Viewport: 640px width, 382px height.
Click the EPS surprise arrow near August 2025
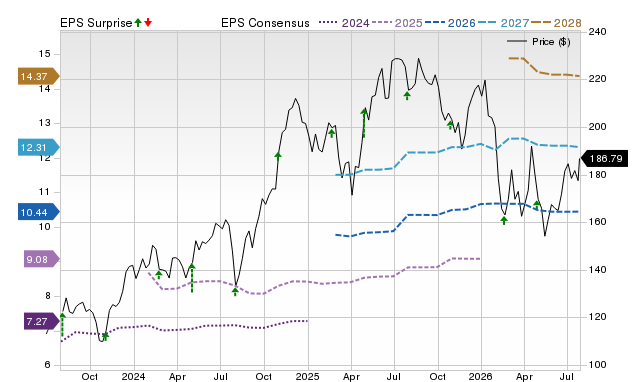click(x=407, y=96)
